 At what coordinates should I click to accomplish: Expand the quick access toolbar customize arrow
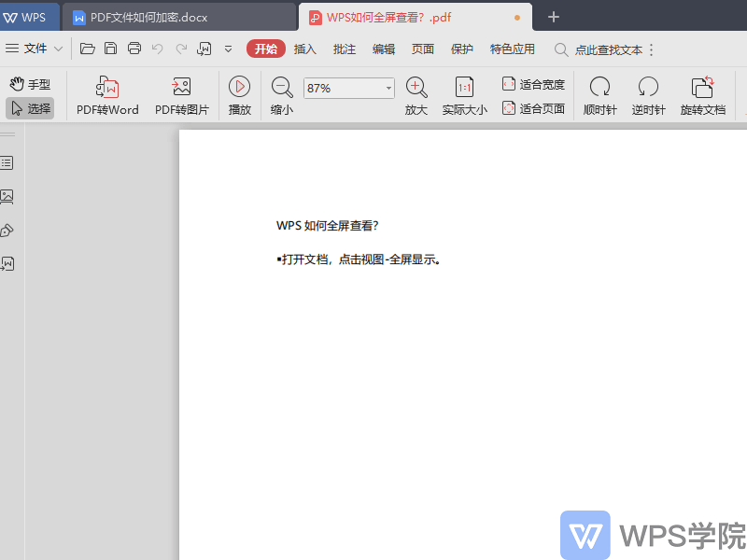coord(228,49)
